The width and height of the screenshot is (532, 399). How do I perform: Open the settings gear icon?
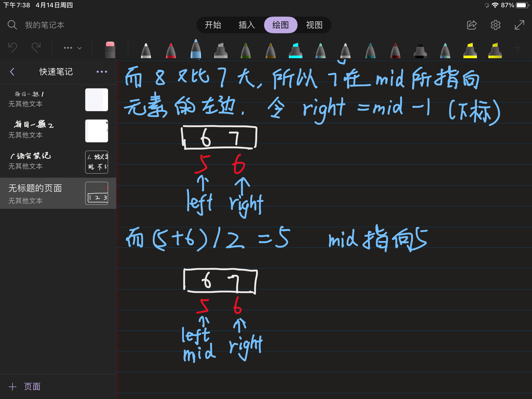(x=495, y=25)
